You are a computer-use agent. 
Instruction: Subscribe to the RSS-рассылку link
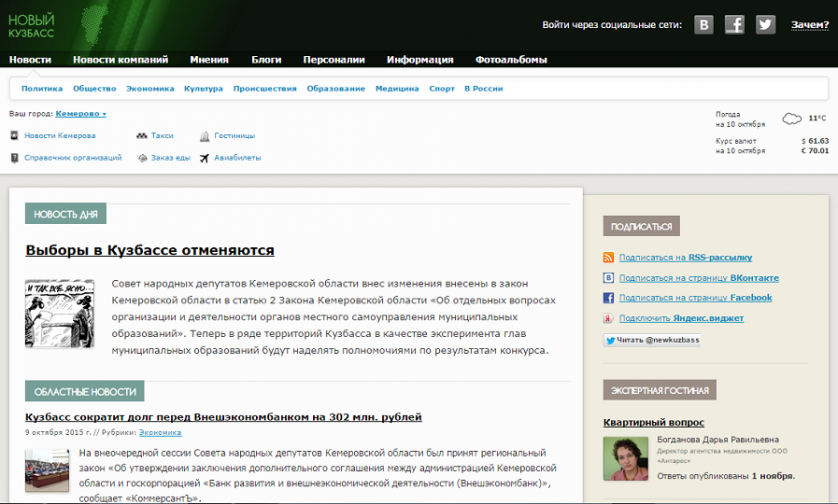tap(686, 258)
